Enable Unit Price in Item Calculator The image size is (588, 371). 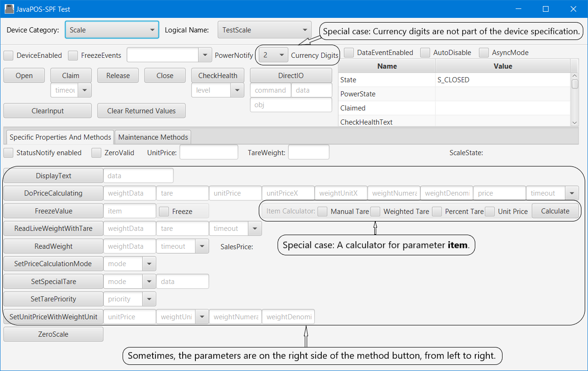point(490,212)
